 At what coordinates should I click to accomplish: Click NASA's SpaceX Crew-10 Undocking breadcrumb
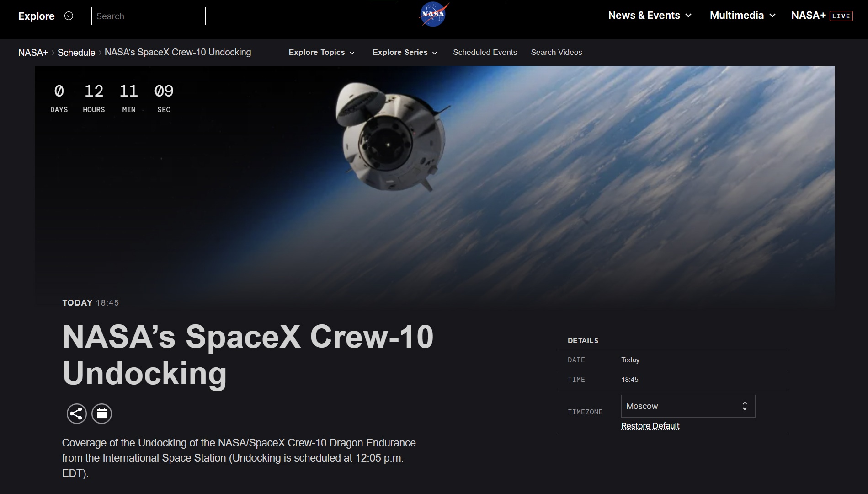pos(178,52)
